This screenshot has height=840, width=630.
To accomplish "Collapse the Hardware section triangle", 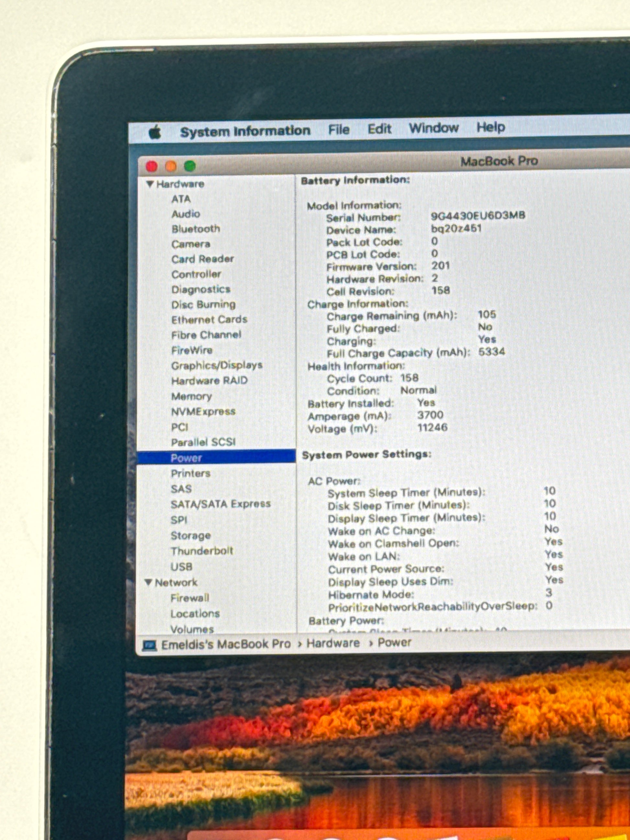I will tap(150, 184).
